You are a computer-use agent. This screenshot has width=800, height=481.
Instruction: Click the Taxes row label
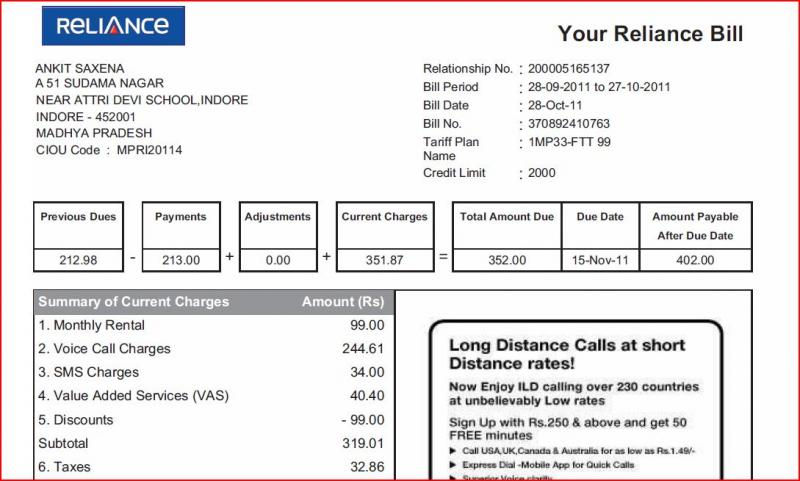point(64,467)
